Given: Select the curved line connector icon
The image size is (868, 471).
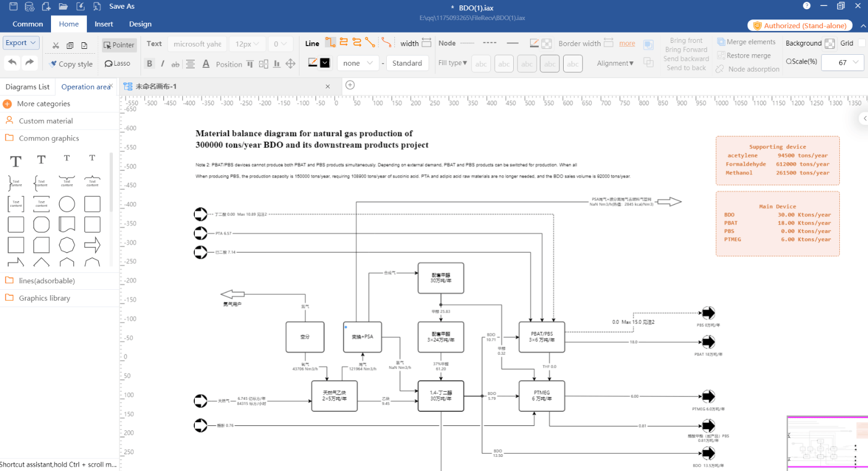Looking at the screenshot, I should pyautogui.click(x=386, y=42).
